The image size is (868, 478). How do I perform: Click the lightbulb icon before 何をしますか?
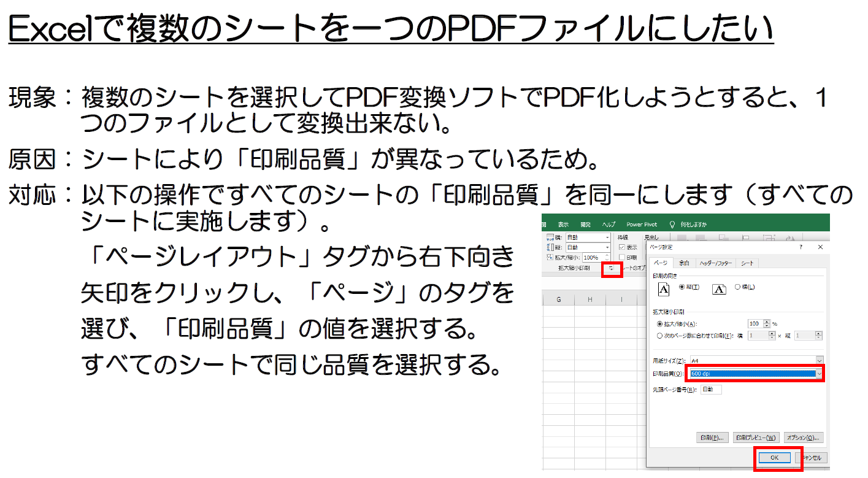672,224
